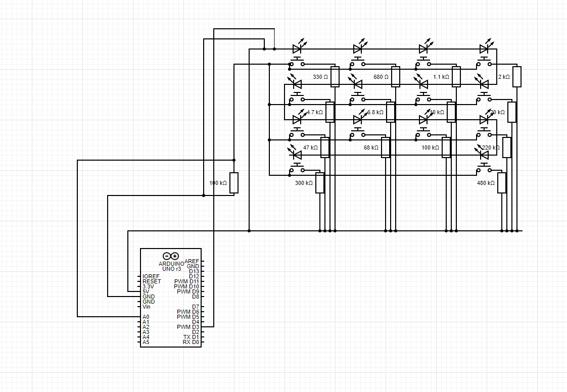Click the Arduino infinity logo icon
This screenshot has height=392, width=567.
pyautogui.click(x=171, y=256)
